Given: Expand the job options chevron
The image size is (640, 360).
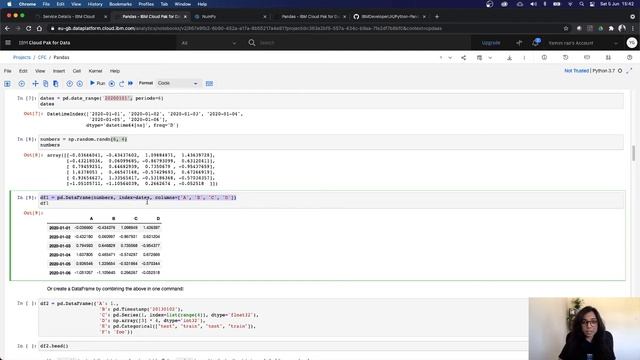Looking at the screenshot, I should click(x=490, y=58).
